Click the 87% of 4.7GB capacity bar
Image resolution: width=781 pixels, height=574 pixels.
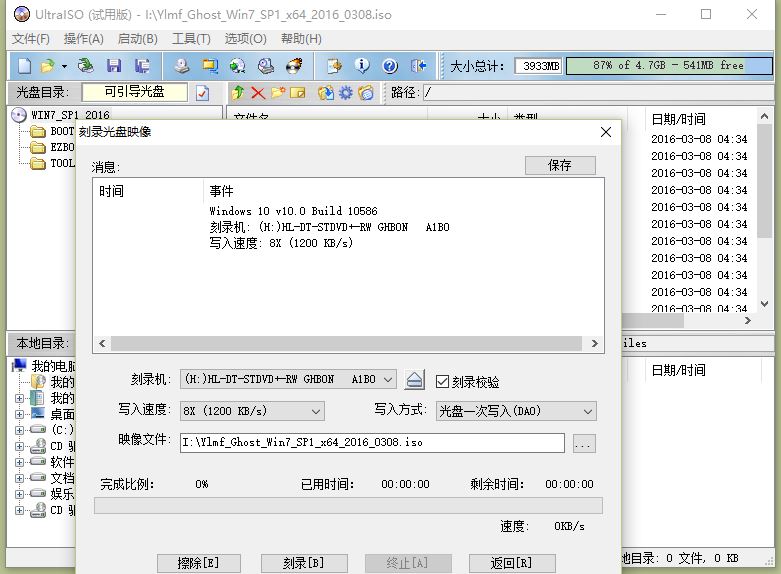point(669,65)
